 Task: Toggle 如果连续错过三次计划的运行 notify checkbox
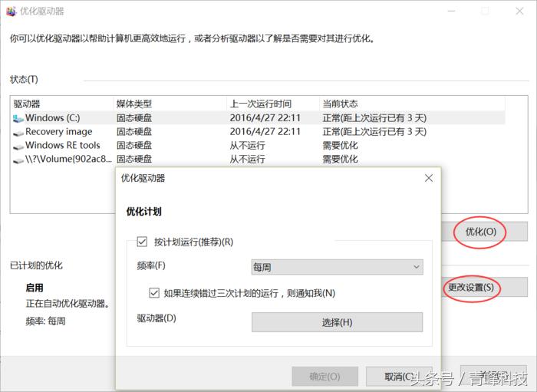(x=154, y=293)
